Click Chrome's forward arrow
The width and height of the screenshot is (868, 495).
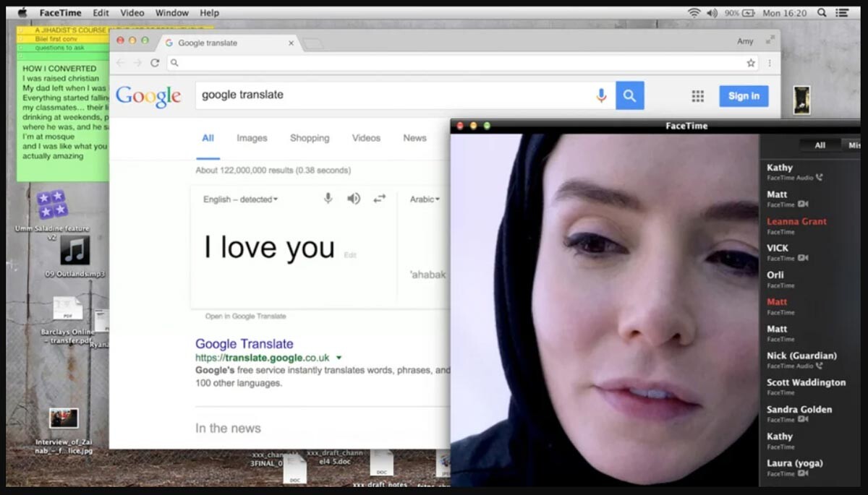point(137,63)
